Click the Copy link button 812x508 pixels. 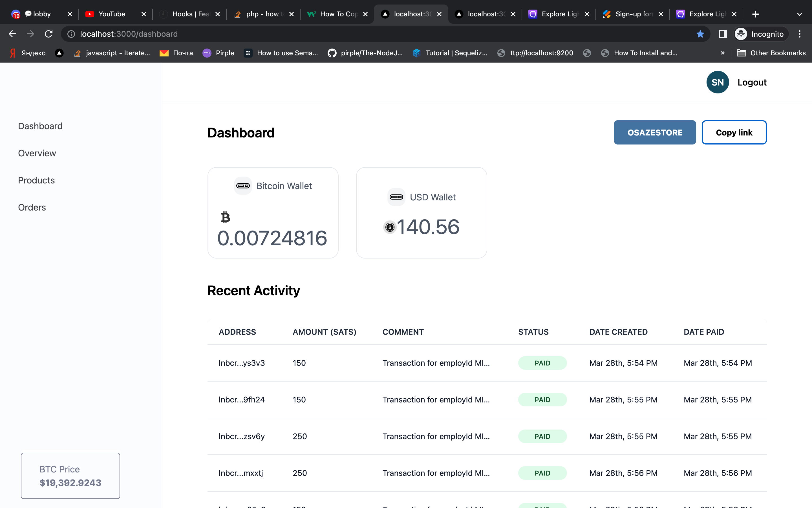pos(734,132)
